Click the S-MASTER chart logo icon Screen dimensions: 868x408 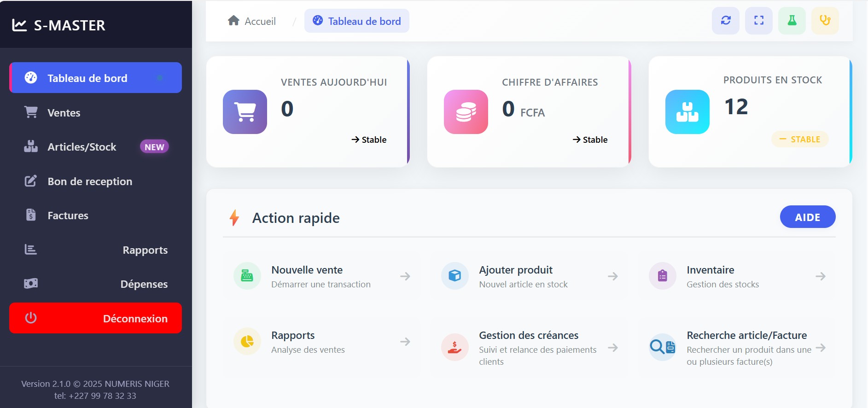click(x=19, y=25)
